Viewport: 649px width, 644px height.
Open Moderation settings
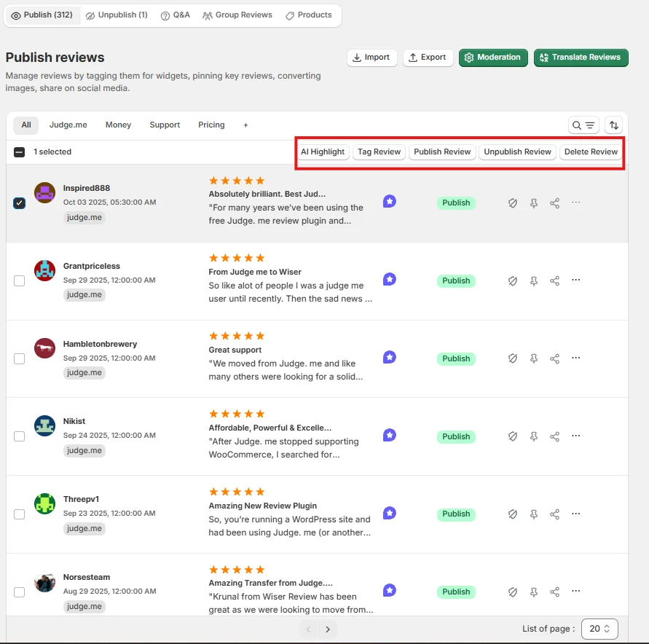click(x=493, y=56)
